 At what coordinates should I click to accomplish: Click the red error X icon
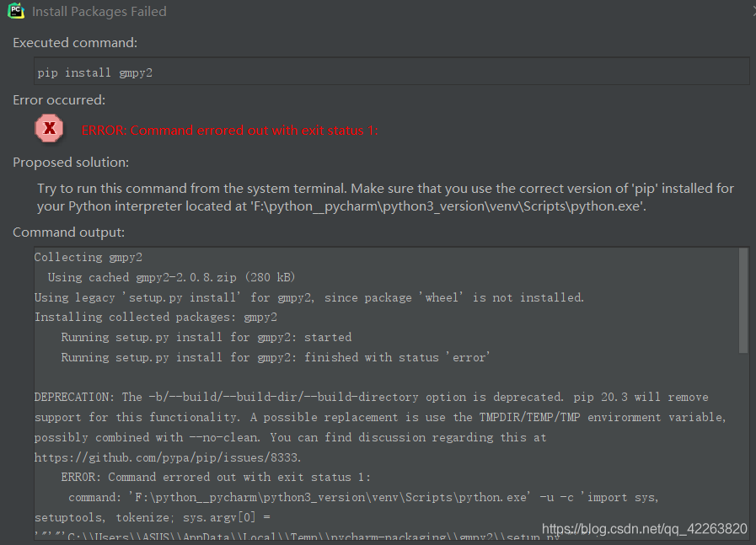49,129
